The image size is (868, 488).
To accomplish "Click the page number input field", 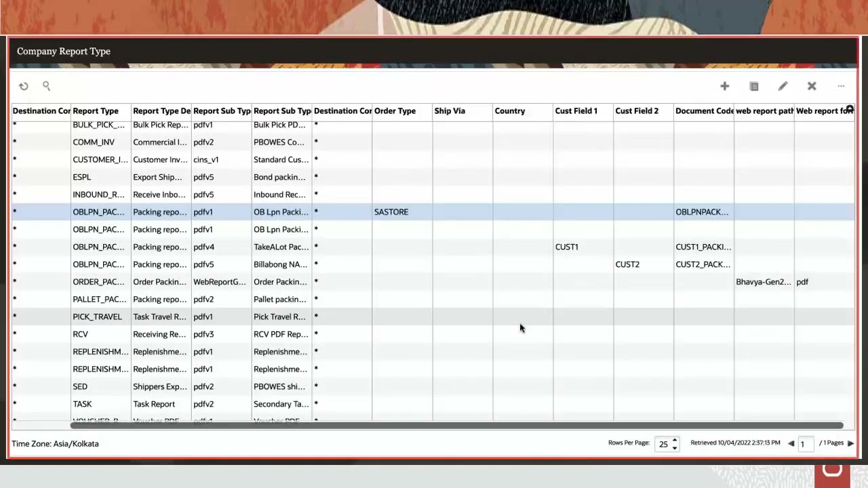I will (x=804, y=444).
